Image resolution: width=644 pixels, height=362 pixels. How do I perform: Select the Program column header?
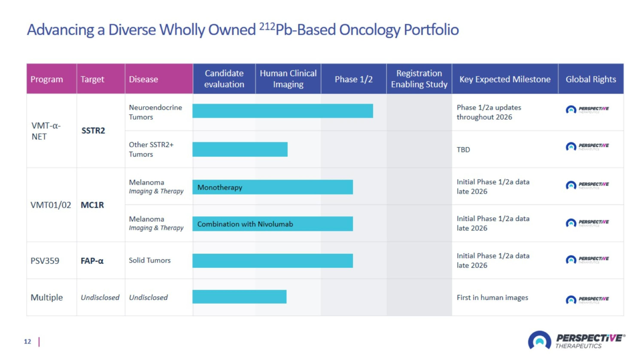coord(52,79)
